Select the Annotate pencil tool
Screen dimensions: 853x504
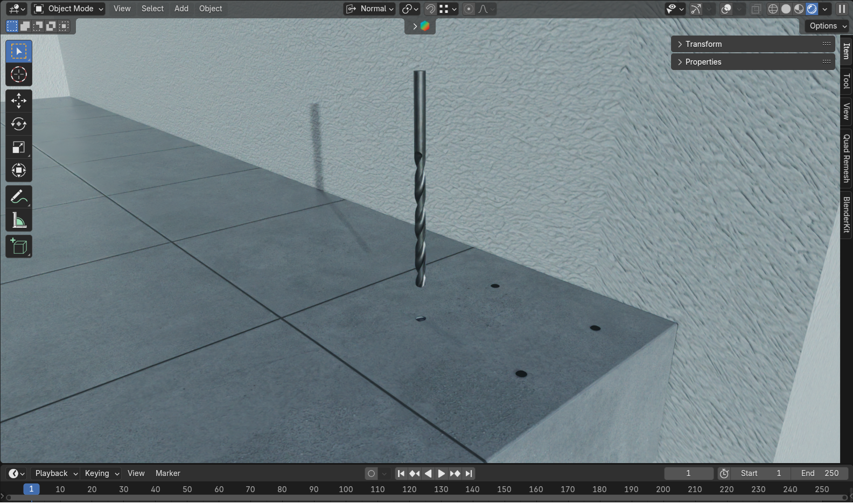19,197
